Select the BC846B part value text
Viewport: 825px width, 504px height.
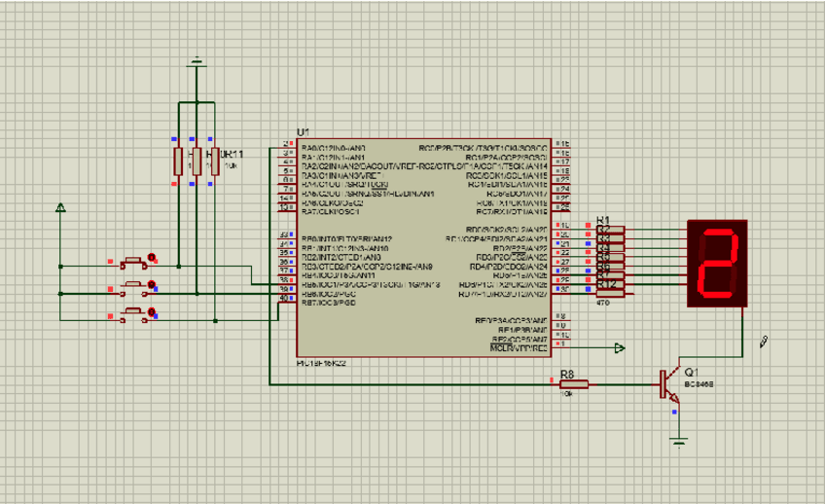tap(699, 384)
